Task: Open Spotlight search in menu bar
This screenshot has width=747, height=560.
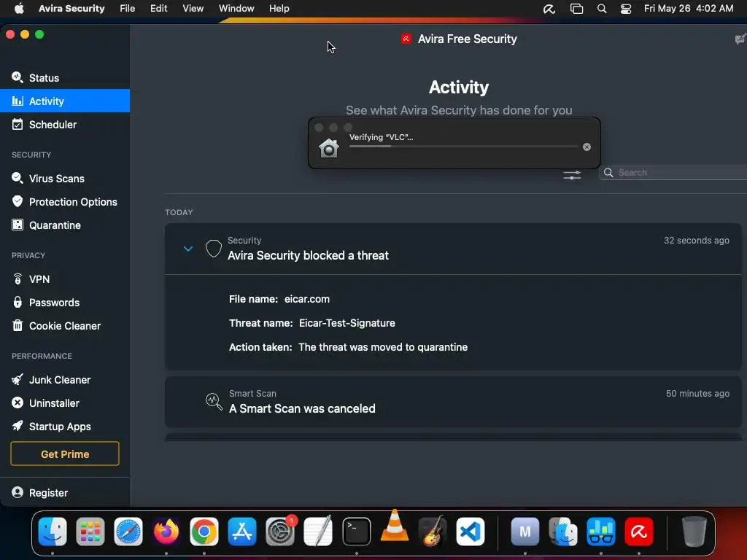Action: pyautogui.click(x=602, y=9)
